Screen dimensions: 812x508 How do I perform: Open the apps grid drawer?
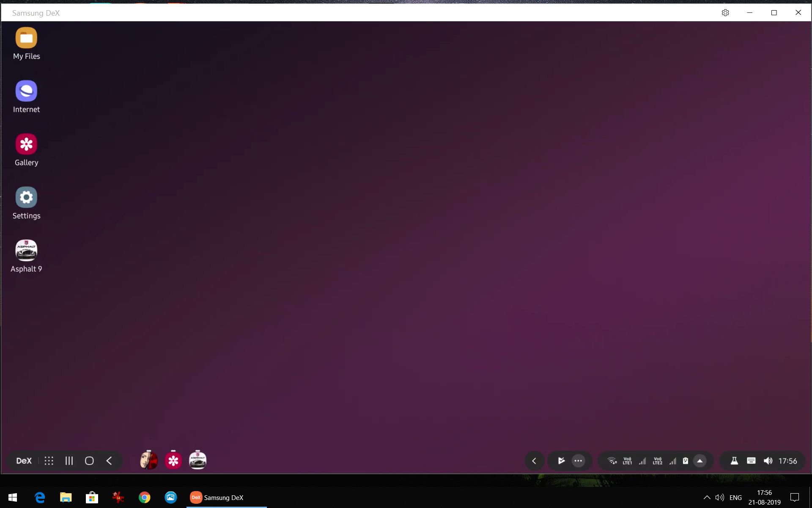pos(49,461)
